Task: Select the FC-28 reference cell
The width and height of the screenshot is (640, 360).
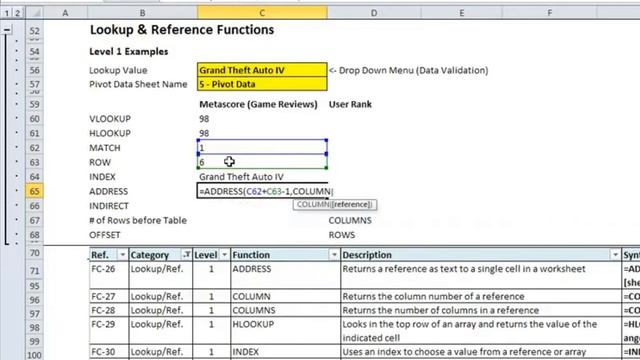Action: tap(109, 310)
